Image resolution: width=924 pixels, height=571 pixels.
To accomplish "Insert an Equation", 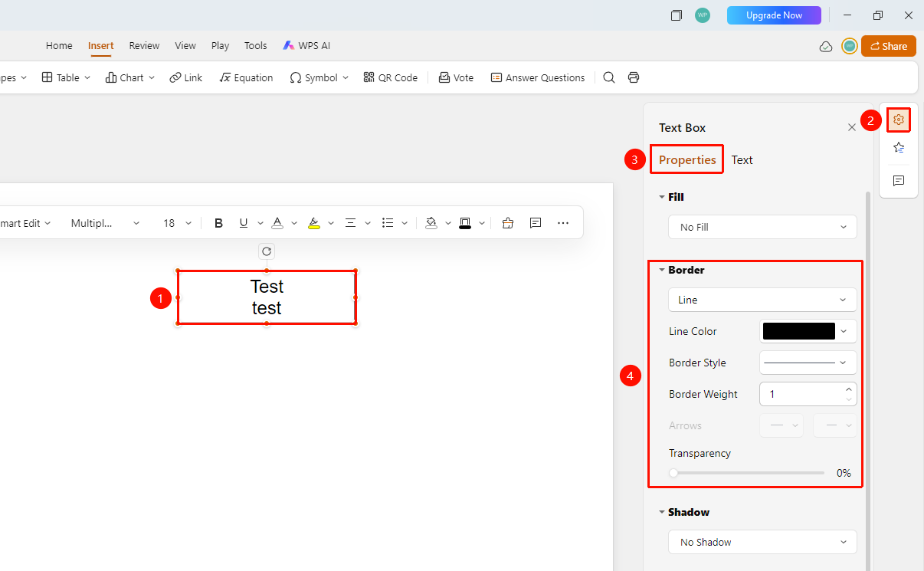I will 246,77.
